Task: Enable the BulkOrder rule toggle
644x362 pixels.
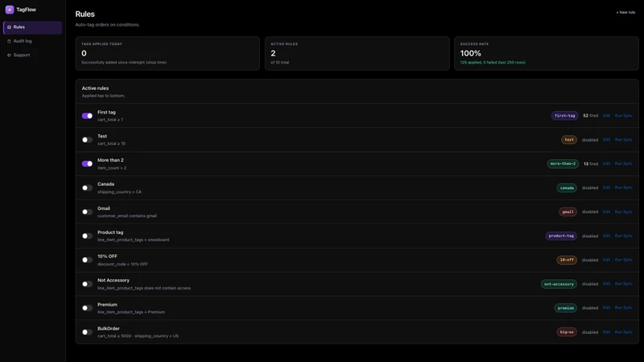Action: click(87, 332)
